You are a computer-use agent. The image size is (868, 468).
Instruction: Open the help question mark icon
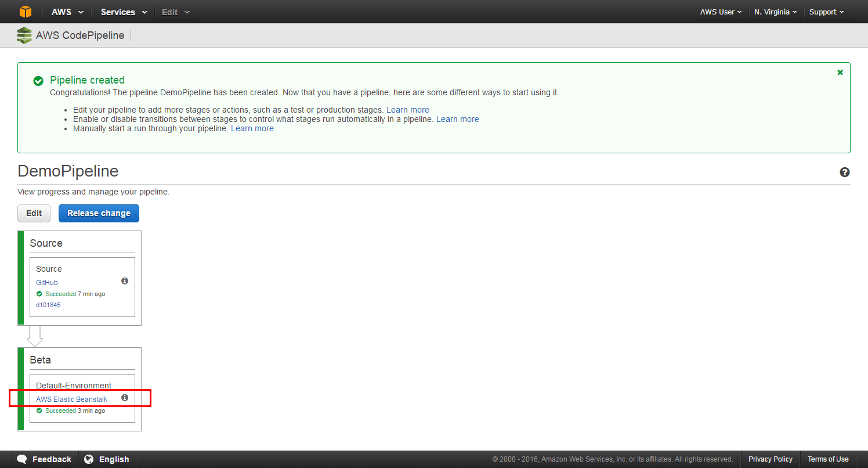845,172
